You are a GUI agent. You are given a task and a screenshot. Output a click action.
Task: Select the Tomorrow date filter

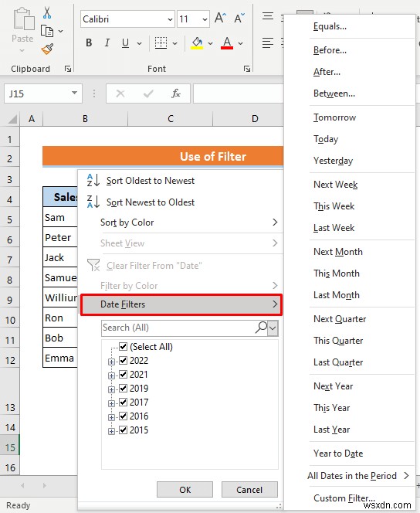(335, 117)
